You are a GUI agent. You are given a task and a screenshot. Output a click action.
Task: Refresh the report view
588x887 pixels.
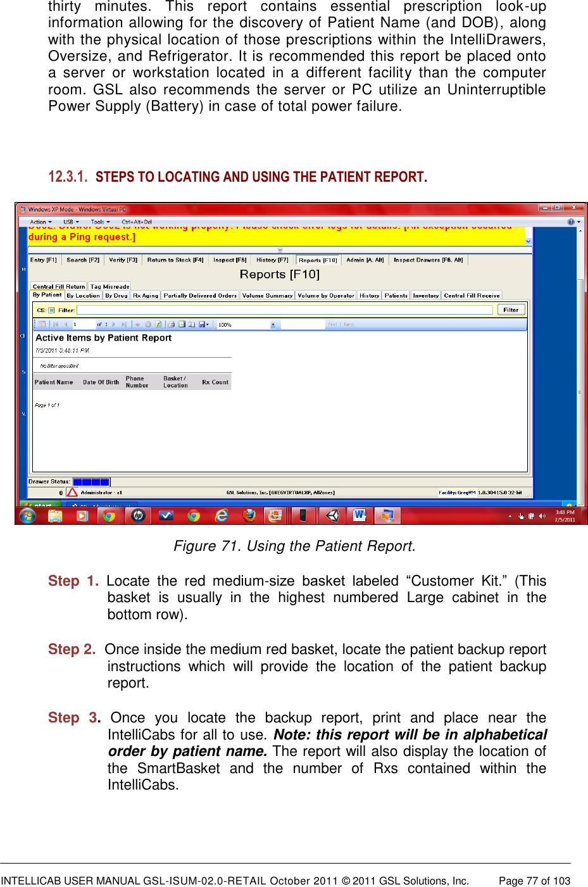[158, 324]
